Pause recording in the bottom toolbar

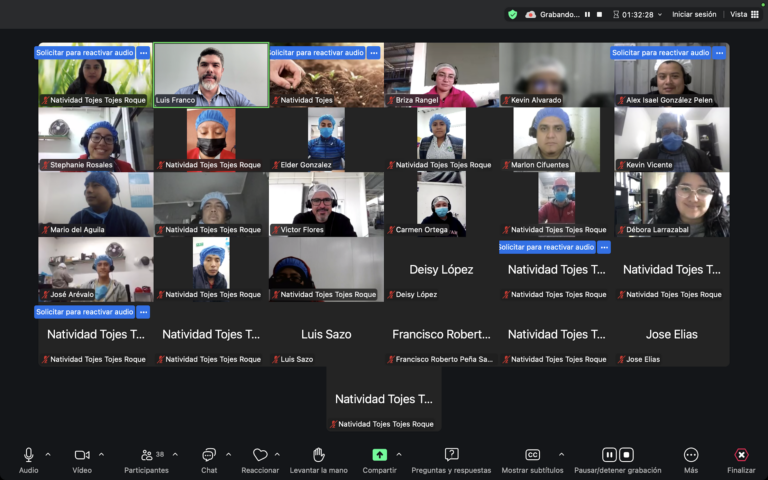[x=609, y=455]
